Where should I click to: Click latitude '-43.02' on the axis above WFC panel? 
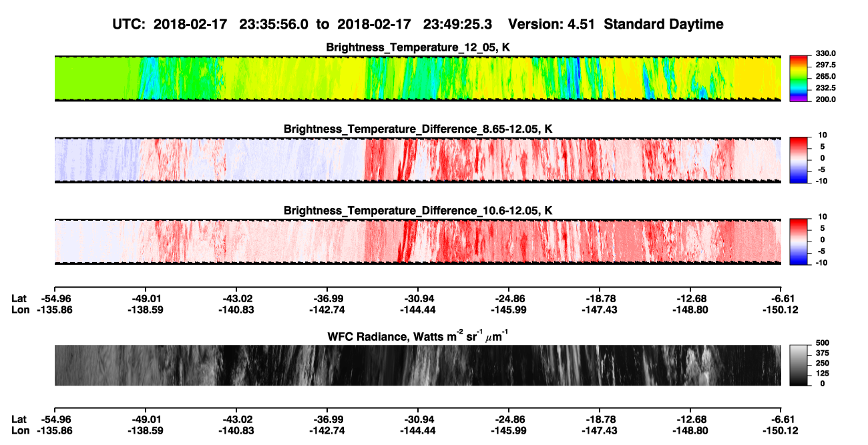(236, 299)
